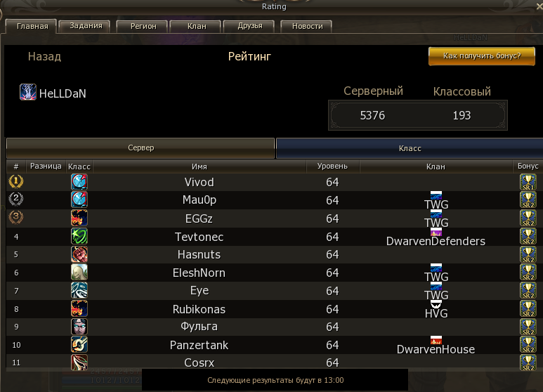Viewport: 543px width, 392px height.
Task: Click Vivod's class icon in first row
Action: tap(79, 182)
